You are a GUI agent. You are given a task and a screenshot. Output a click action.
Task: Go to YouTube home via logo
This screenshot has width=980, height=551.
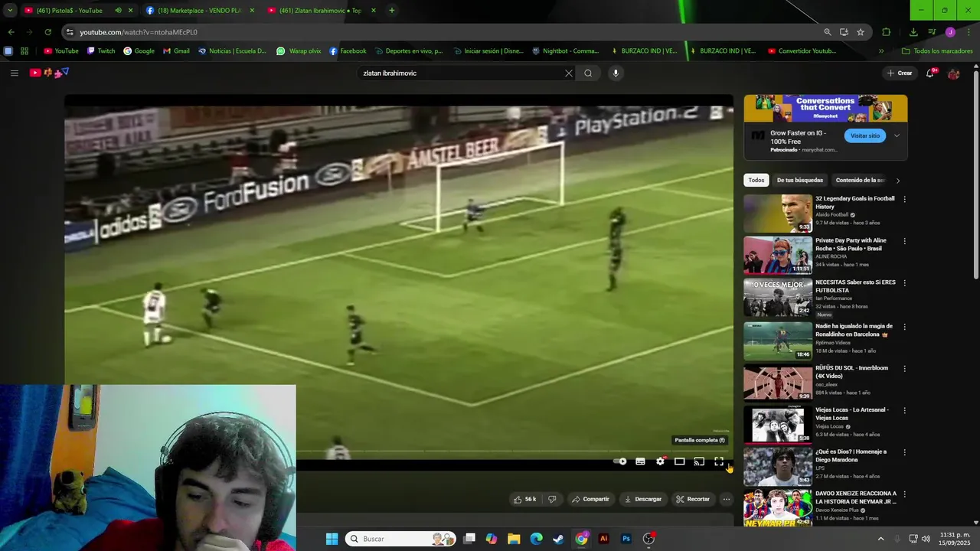point(49,73)
